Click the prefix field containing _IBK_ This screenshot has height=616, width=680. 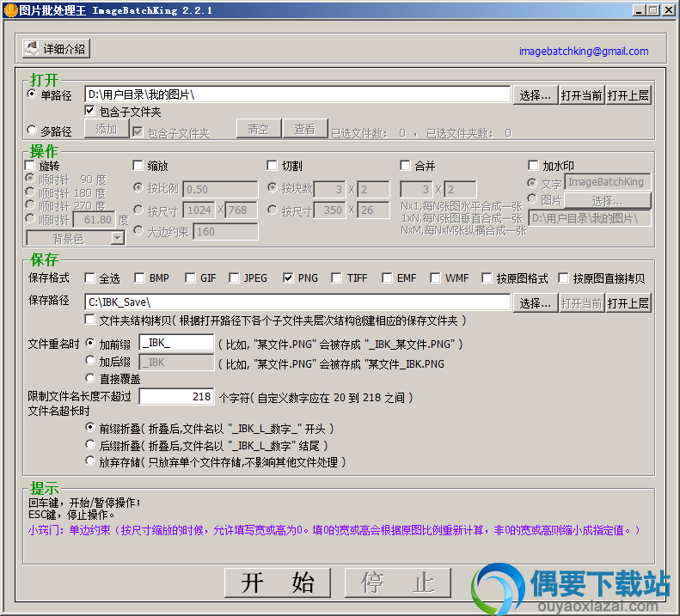tap(176, 343)
